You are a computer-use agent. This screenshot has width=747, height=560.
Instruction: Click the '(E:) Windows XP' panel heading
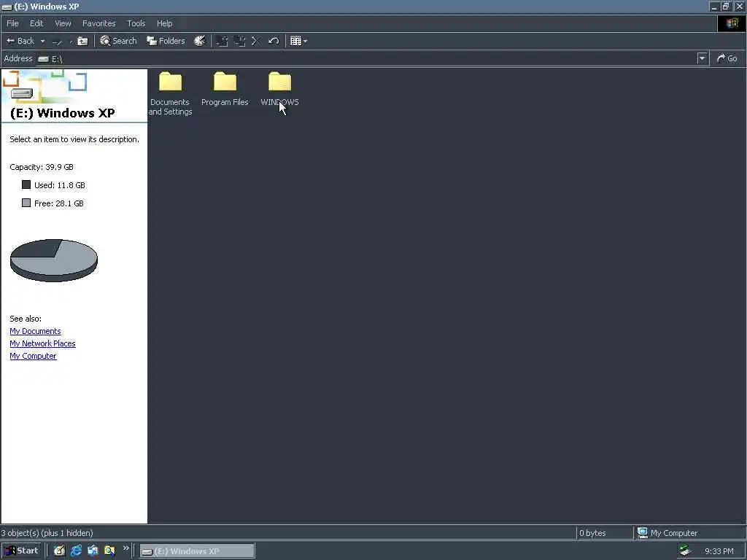pos(62,113)
